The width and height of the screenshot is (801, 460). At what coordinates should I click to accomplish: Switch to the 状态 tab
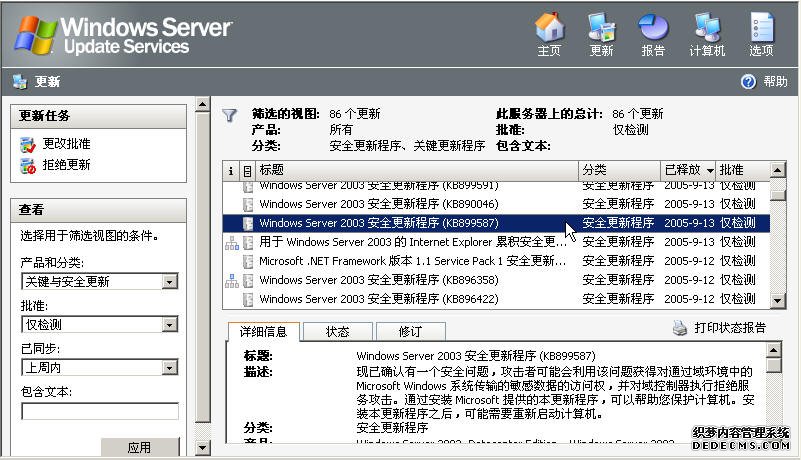pos(338,332)
